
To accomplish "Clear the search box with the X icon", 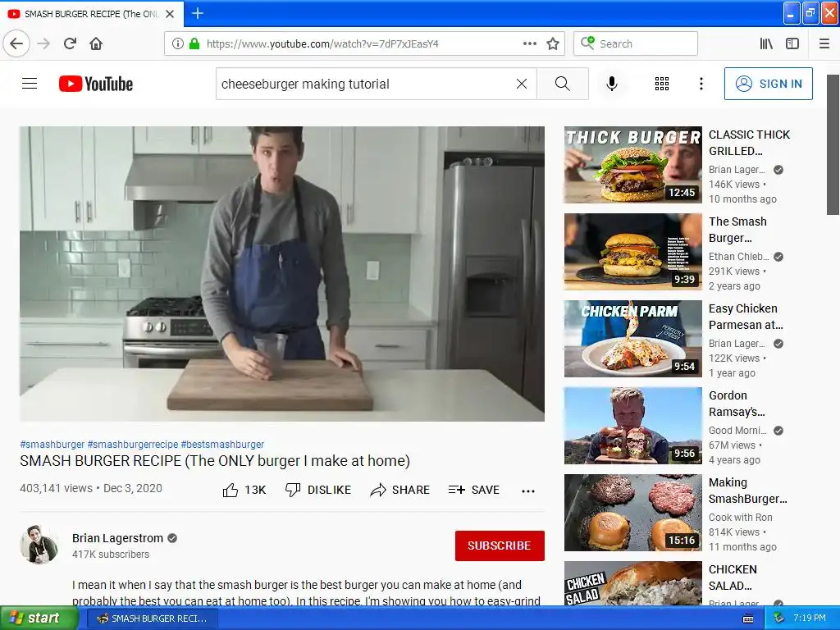I will [521, 84].
